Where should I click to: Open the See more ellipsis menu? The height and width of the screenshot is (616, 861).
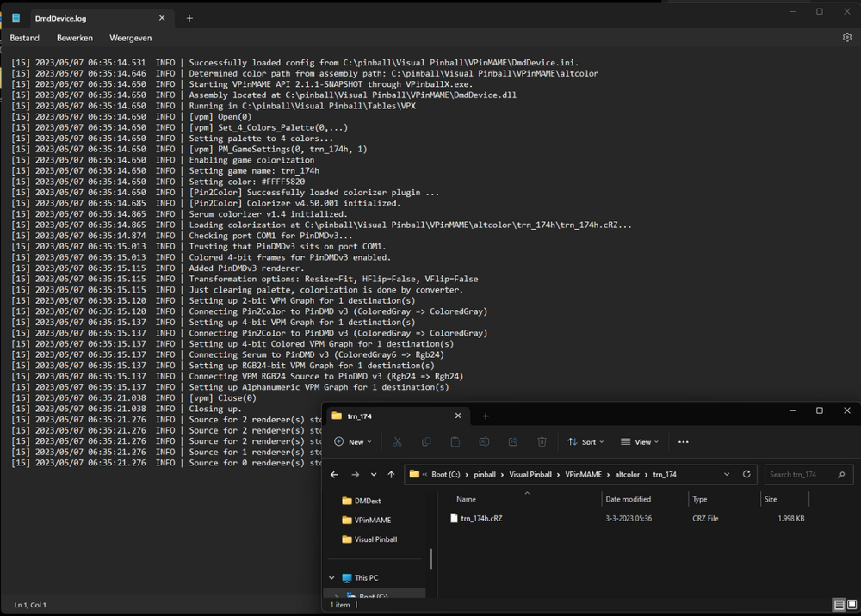(x=683, y=441)
